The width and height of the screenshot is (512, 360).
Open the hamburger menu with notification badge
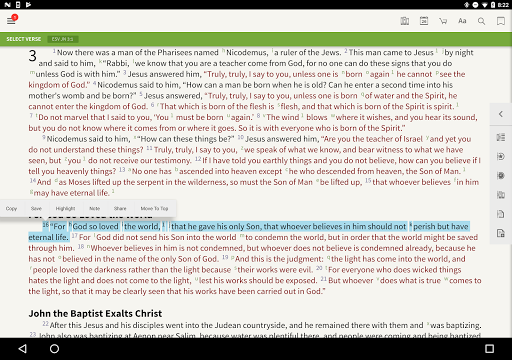[12, 20]
